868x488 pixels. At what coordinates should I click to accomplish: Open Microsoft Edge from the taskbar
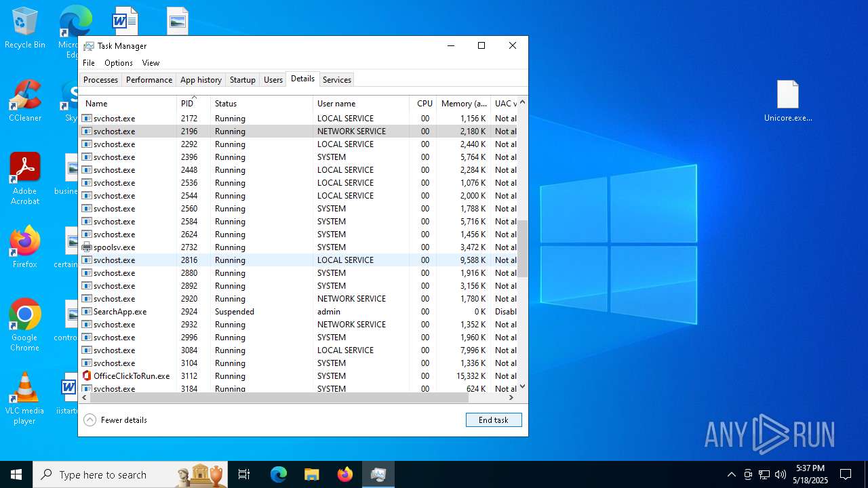(x=279, y=474)
